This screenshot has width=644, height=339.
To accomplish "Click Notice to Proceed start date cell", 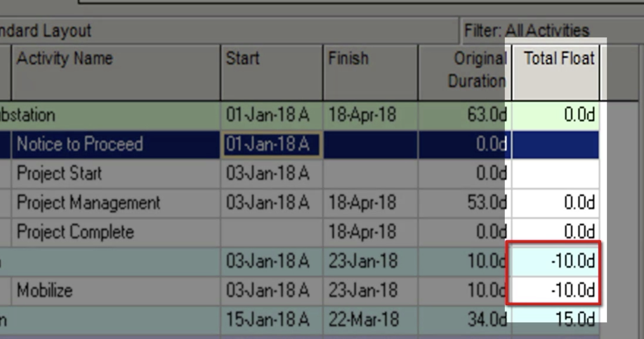I will click(271, 144).
